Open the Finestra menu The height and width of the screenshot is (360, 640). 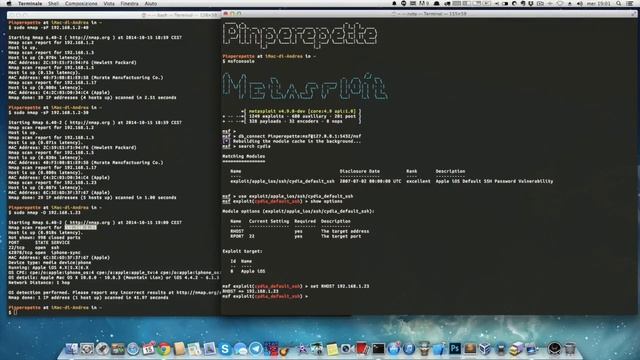click(x=129, y=3)
